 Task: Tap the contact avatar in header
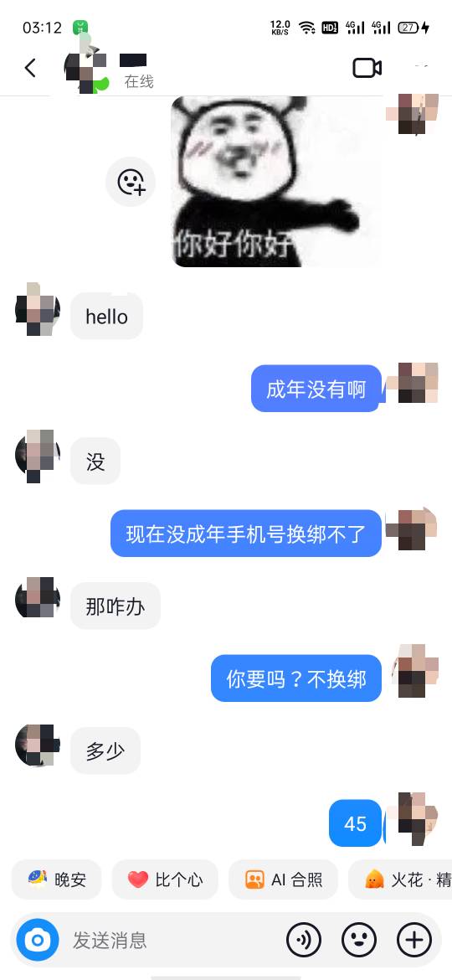(x=86, y=69)
